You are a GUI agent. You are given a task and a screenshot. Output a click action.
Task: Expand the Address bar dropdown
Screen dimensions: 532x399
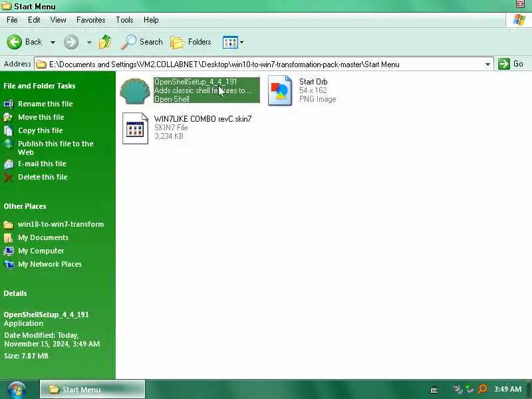point(487,64)
